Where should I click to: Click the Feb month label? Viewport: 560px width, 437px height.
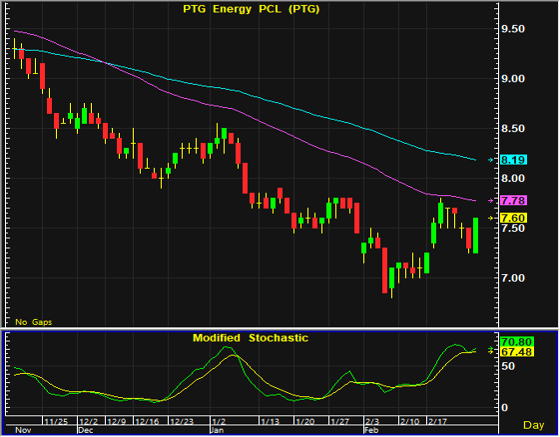click(x=371, y=430)
